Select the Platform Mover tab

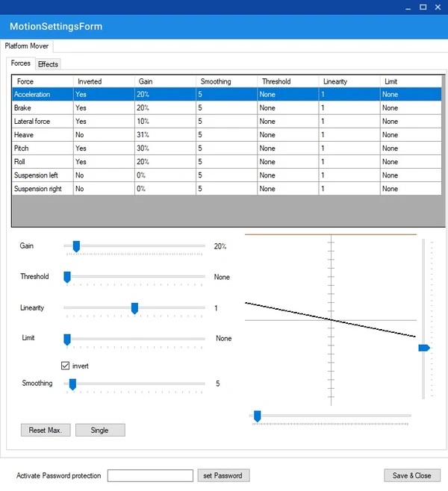(27, 46)
